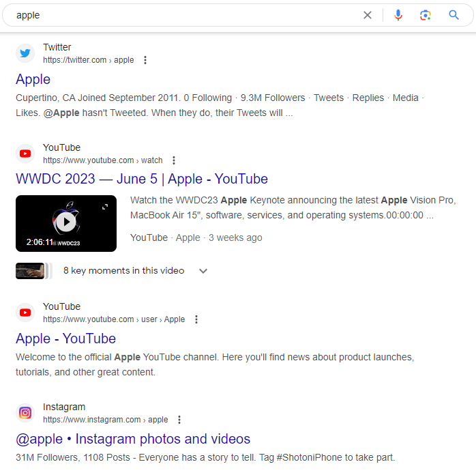Click the https://twitter.com › apple URL

89,60
